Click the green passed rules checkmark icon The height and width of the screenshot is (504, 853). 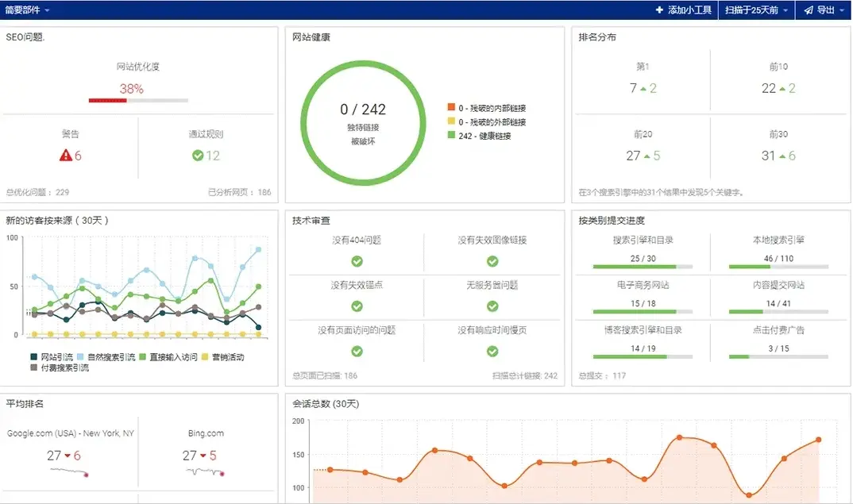coord(198,156)
